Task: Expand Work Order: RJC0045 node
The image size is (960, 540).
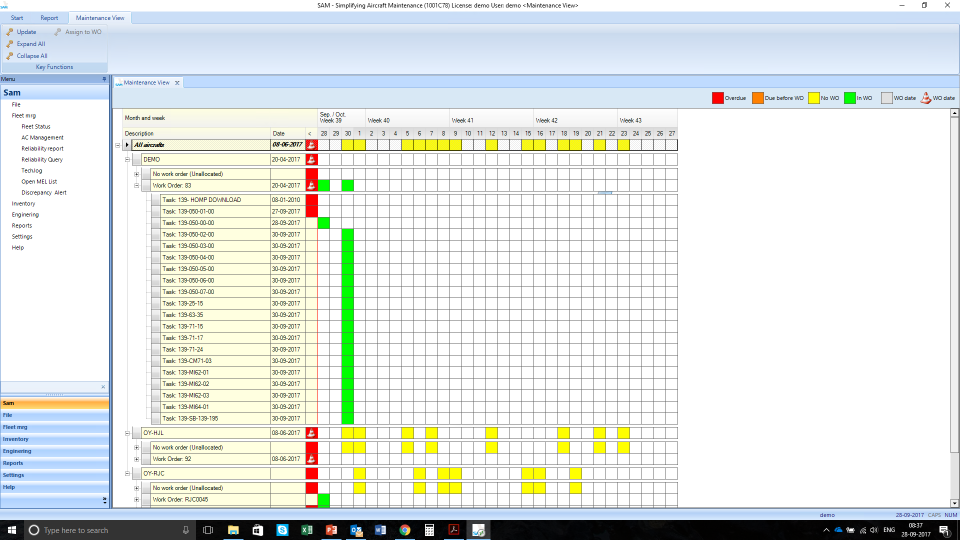Action: click(x=137, y=500)
